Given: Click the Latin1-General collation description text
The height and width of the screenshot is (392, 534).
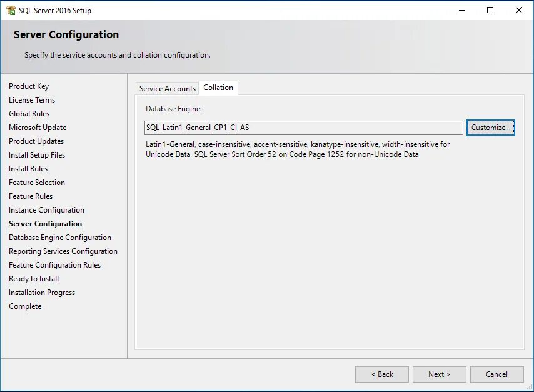Looking at the screenshot, I should click(x=298, y=149).
